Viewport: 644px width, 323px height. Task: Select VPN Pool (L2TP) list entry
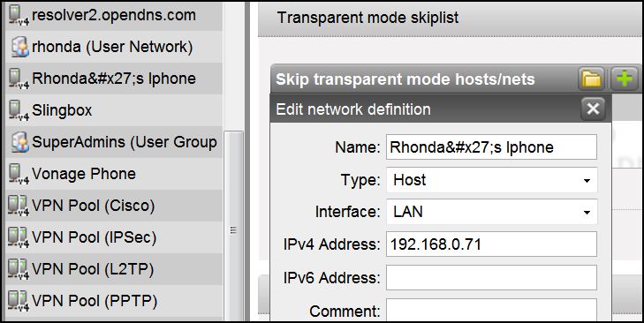(x=114, y=269)
